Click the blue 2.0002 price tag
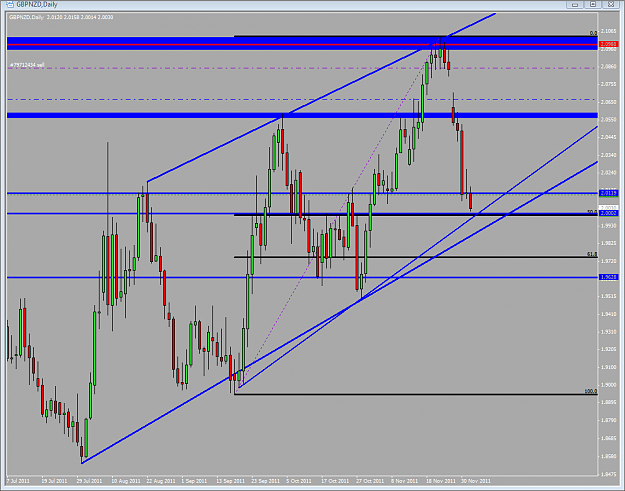Screen dimensions: 625x491 coord(609,213)
